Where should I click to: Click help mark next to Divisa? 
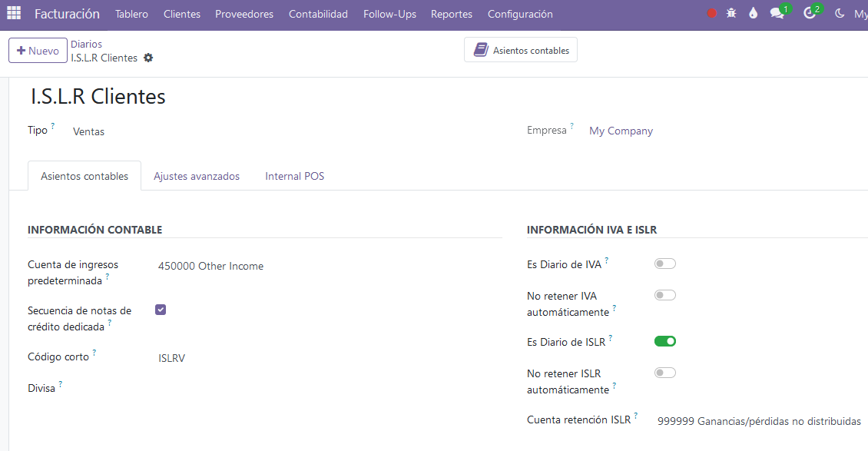(61, 384)
